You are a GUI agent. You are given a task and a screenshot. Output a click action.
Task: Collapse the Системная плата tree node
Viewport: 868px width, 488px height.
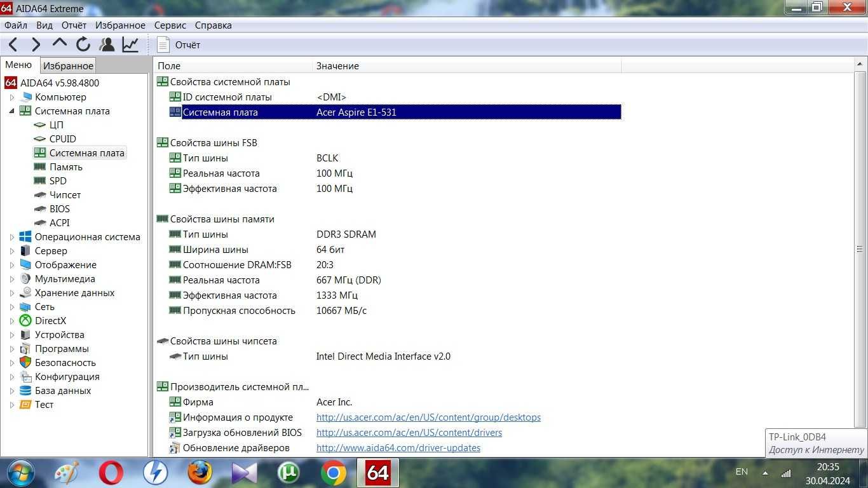[11, 111]
